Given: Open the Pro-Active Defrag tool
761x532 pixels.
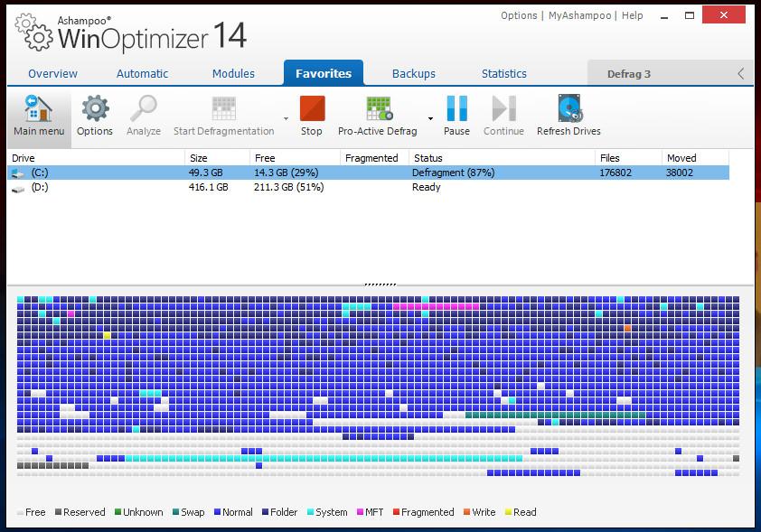Looking at the screenshot, I should coord(379,108).
